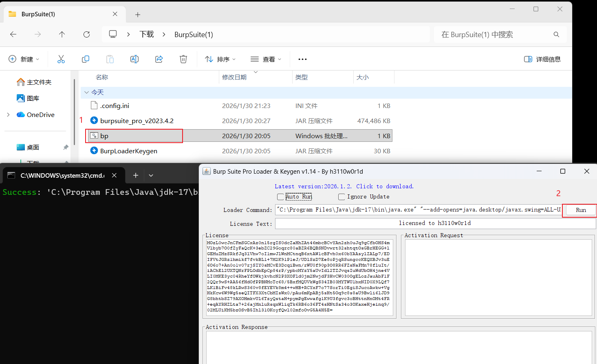Enable the Ignore Update checkbox
This screenshot has width=597, height=364.
341,197
